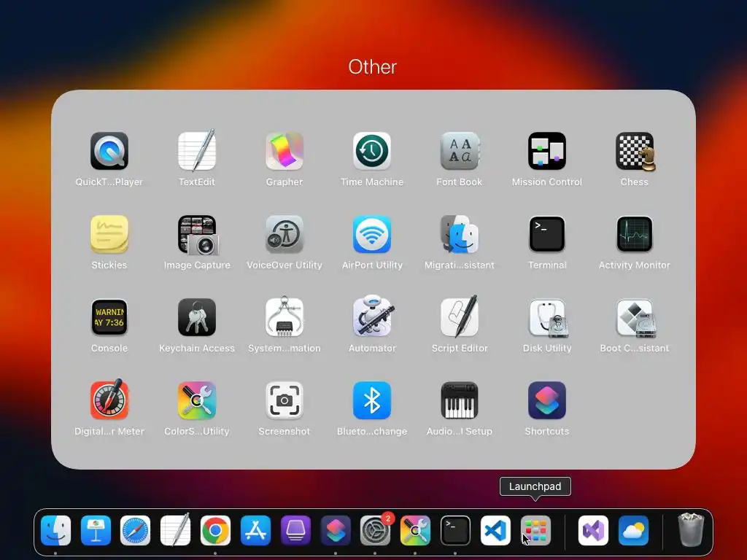Open Script Editor
Viewport: 747px width, 560px height.
[x=460, y=318]
